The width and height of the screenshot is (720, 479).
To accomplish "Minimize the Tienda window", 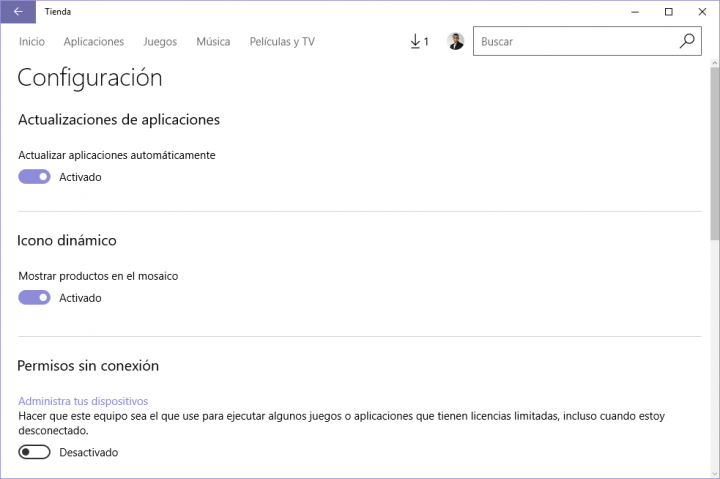I will (x=635, y=12).
